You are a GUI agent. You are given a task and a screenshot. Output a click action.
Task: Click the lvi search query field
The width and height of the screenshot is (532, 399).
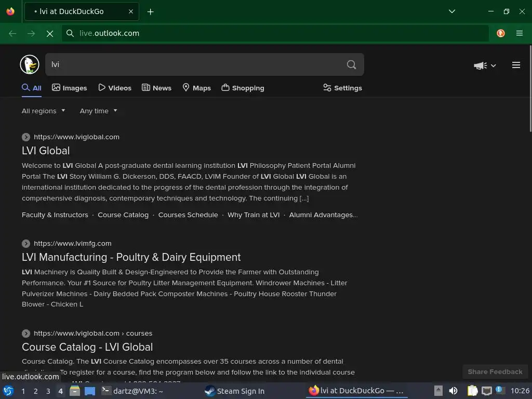tap(195, 64)
